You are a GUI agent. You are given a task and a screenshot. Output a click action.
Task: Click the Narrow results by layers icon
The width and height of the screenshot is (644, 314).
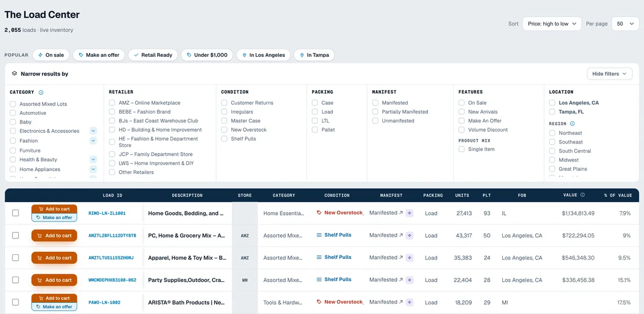15,74
